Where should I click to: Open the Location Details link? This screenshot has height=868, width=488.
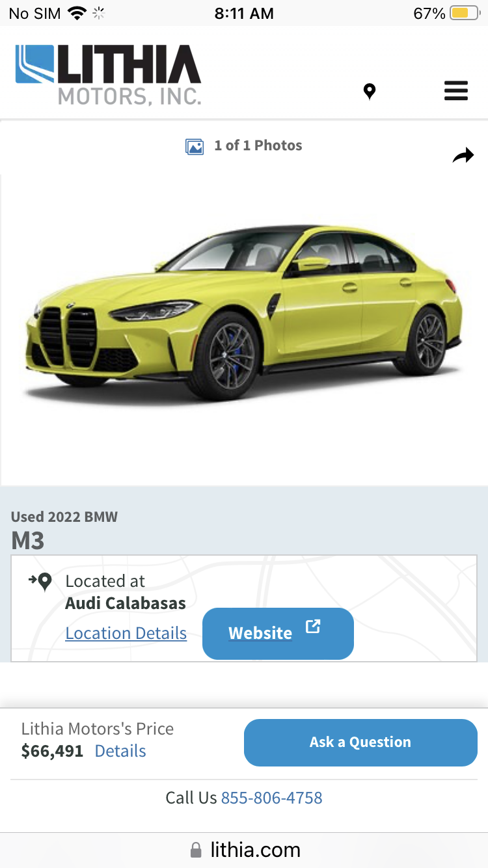pyautogui.click(x=126, y=633)
